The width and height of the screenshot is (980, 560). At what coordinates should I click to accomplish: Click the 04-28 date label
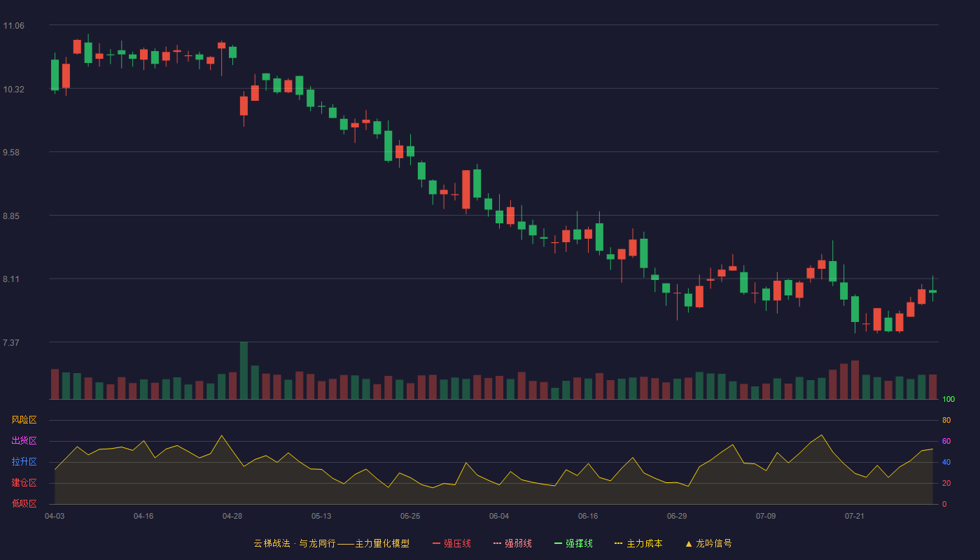tap(232, 516)
